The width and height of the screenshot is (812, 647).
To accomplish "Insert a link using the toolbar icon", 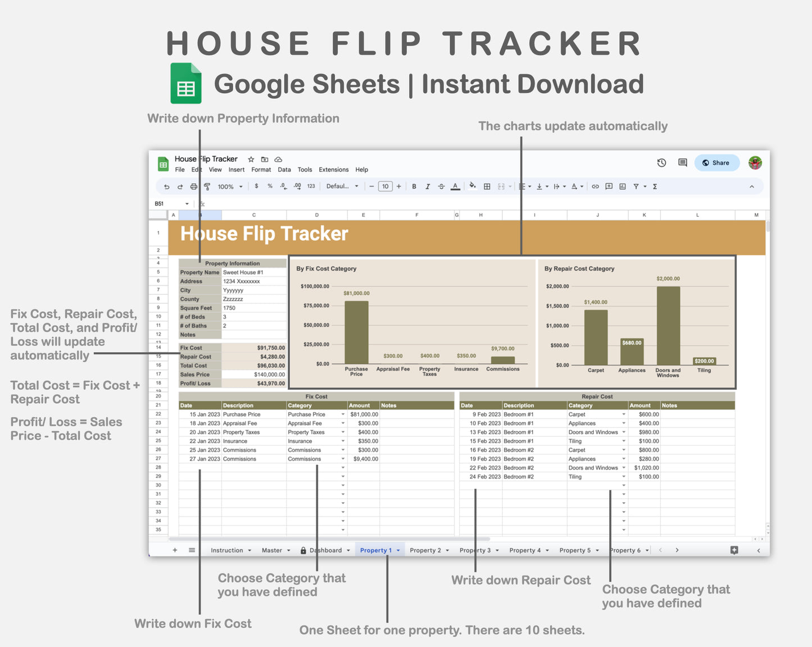I will point(595,186).
